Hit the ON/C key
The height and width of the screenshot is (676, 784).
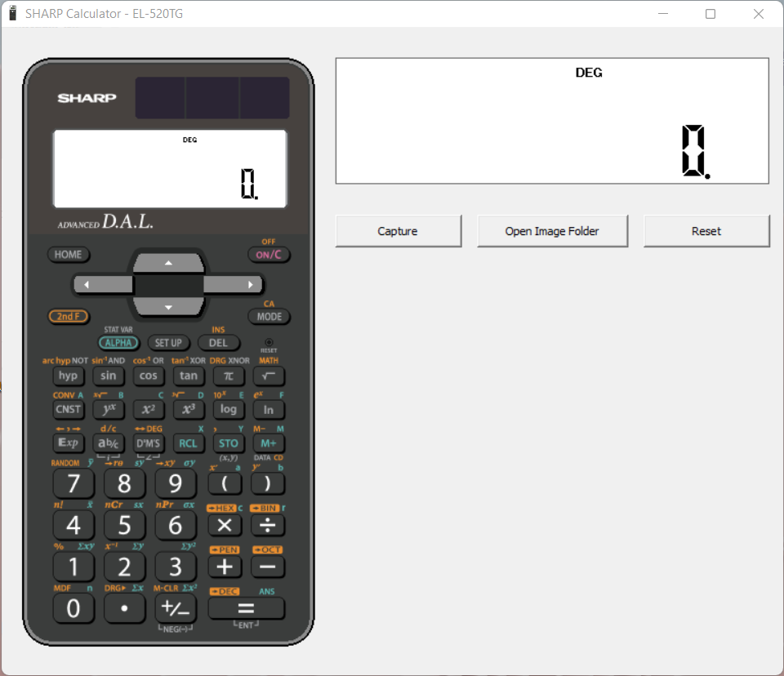pos(269,255)
